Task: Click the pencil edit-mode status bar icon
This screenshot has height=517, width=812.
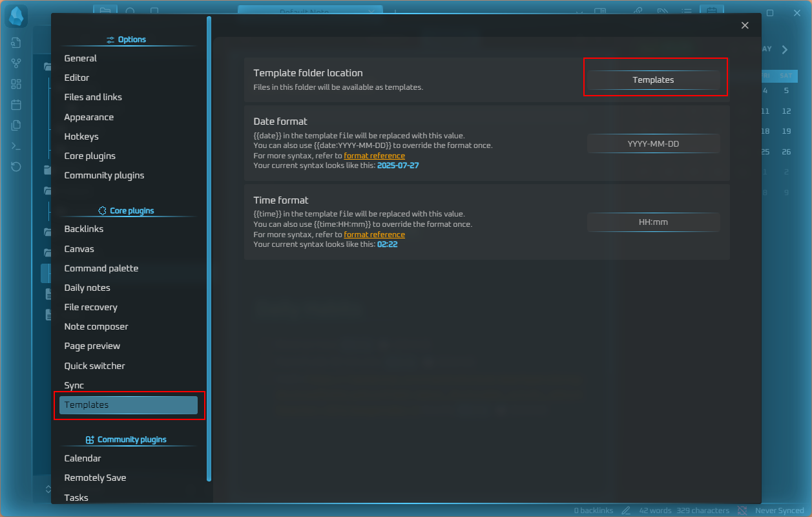Action: 626,511
